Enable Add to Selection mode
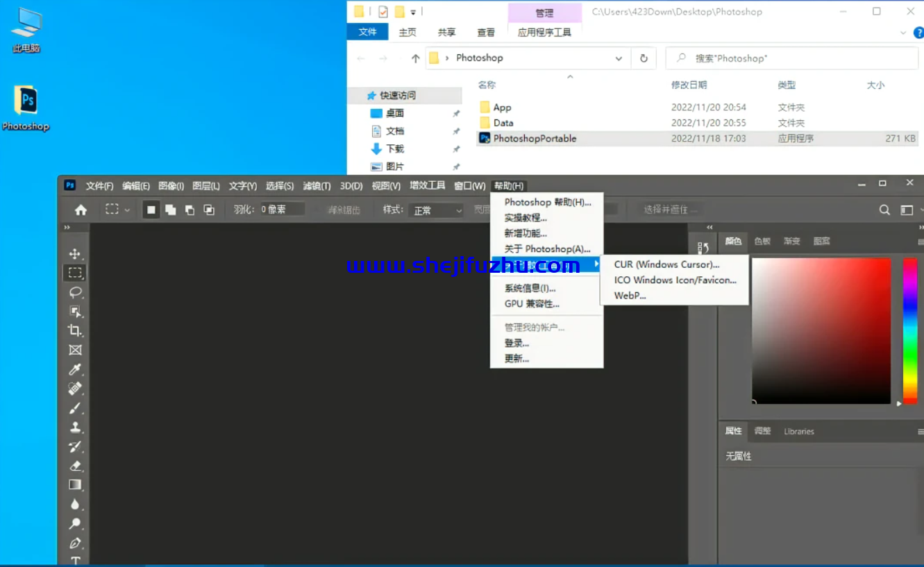 click(x=170, y=210)
